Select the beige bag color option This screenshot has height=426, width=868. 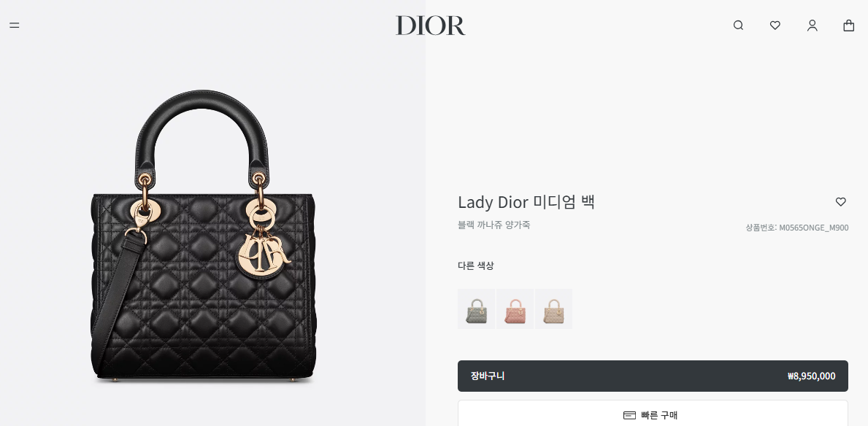[553, 309]
